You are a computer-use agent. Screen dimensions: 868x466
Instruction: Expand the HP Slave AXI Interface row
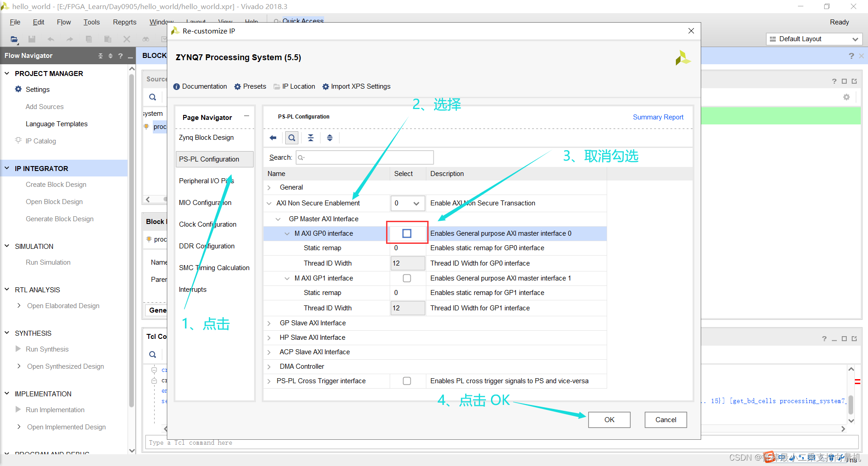coord(269,338)
